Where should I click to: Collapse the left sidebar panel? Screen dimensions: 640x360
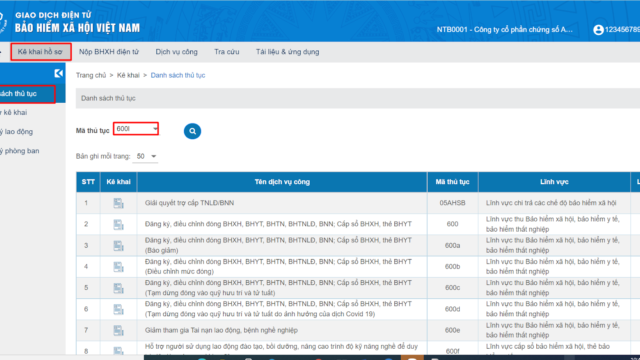point(58,73)
